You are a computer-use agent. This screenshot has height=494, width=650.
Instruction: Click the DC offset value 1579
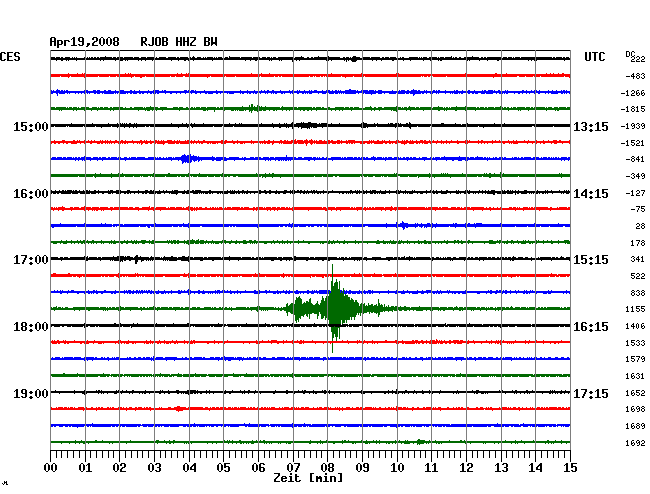point(635,359)
